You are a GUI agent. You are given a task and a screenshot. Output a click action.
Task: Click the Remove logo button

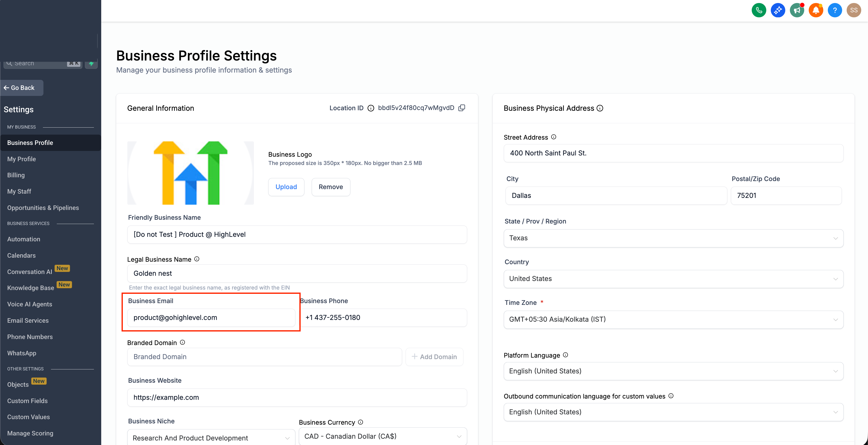point(331,187)
